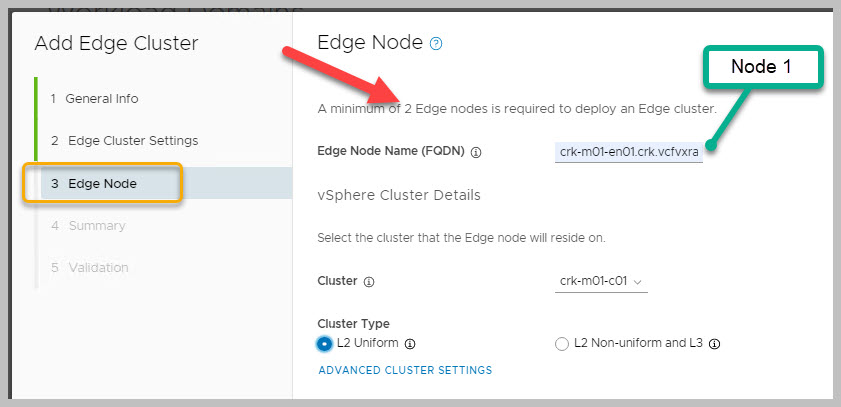841x407 pixels.
Task: Click info icon beside L2 Uniform option
Action: click(x=410, y=344)
